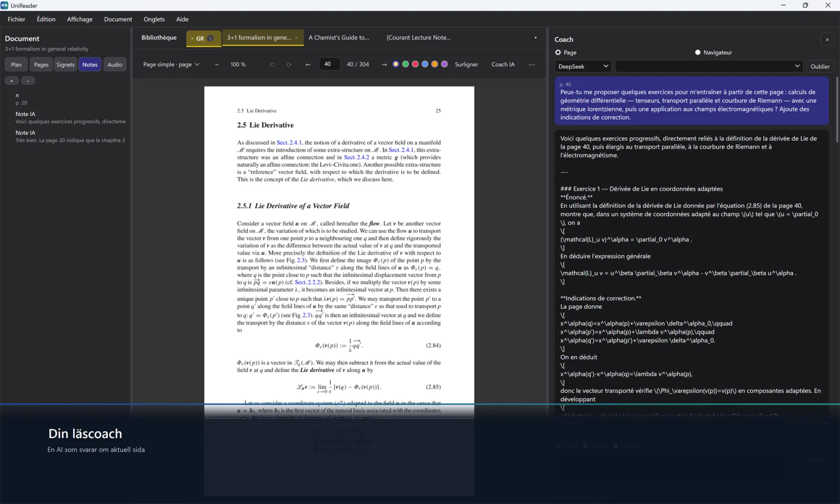Open the Aide menu
Image resolution: width=840 pixels, height=504 pixels.
click(x=182, y=19)
